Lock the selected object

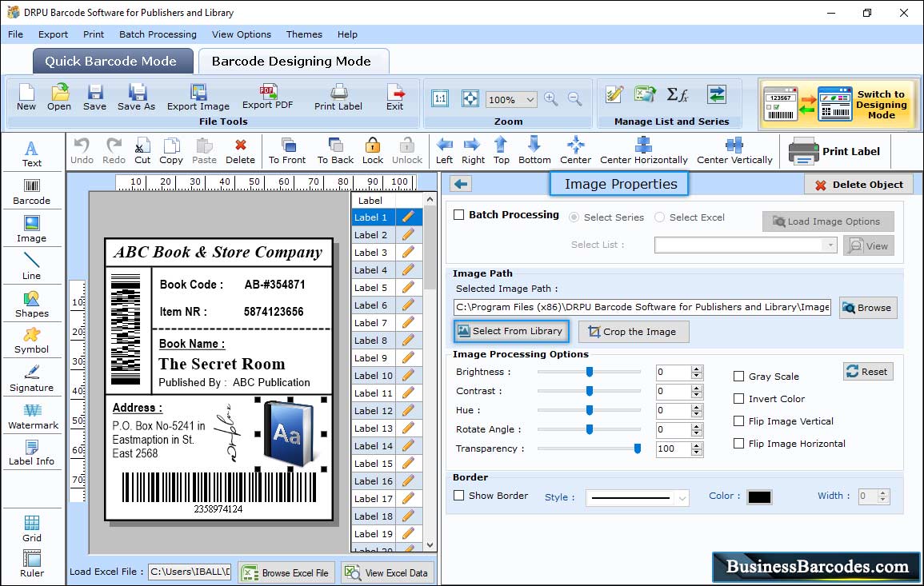(373, 151)
